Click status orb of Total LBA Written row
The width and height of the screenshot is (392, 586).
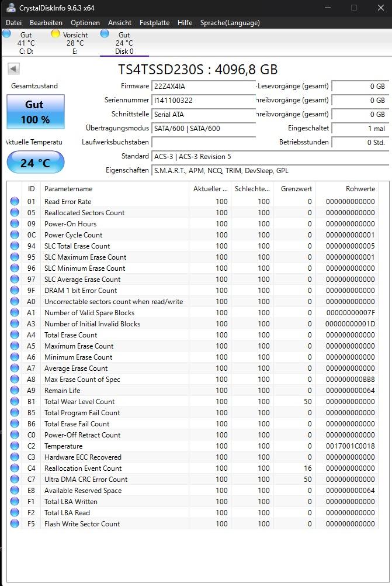[x=15, y=502]
